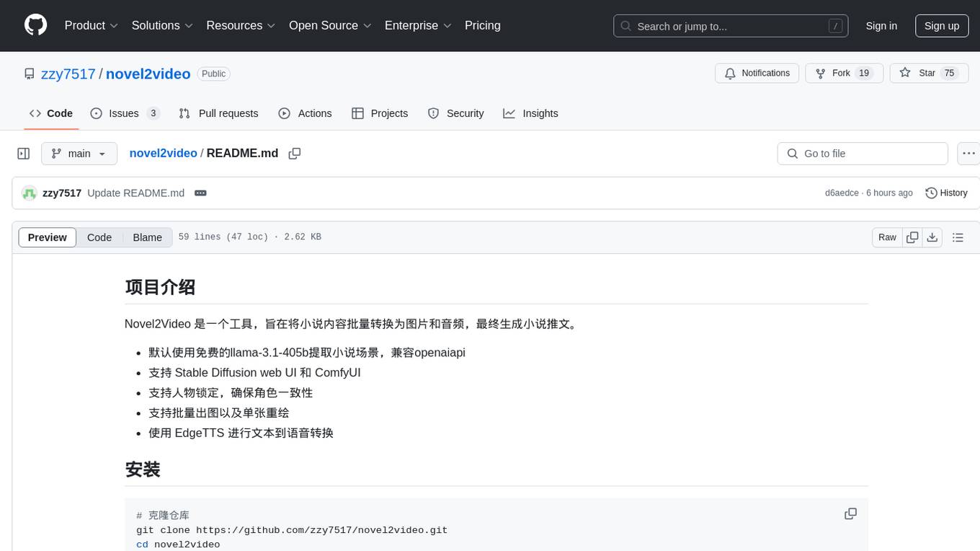
Task: Open the main branch selector
Action: [79, 154]
